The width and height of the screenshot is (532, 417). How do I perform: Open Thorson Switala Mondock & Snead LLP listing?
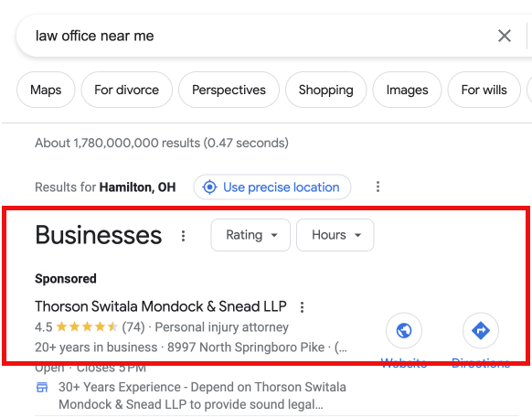(x=161, y=306)
